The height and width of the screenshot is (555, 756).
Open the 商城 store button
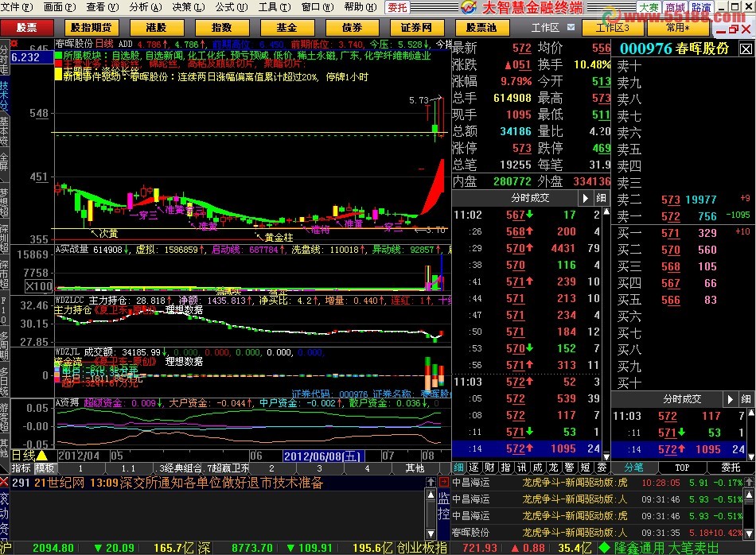[675, 7]
